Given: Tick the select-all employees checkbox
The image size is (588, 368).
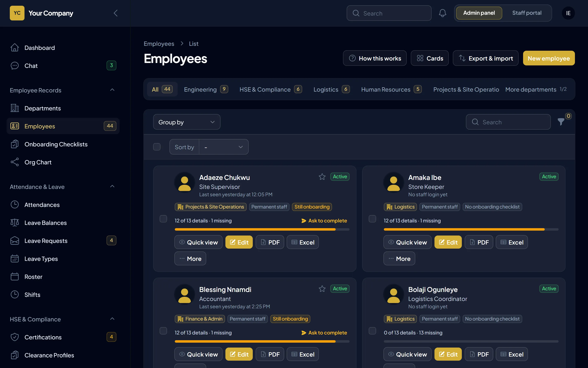Looking at the screenshot, I should (x=157, y=147).
